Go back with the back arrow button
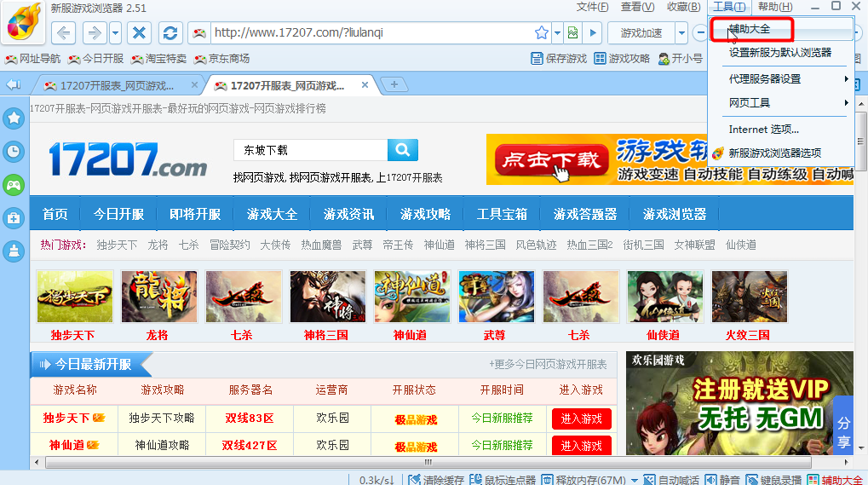868x485 pixels. (x=64, y=33)
